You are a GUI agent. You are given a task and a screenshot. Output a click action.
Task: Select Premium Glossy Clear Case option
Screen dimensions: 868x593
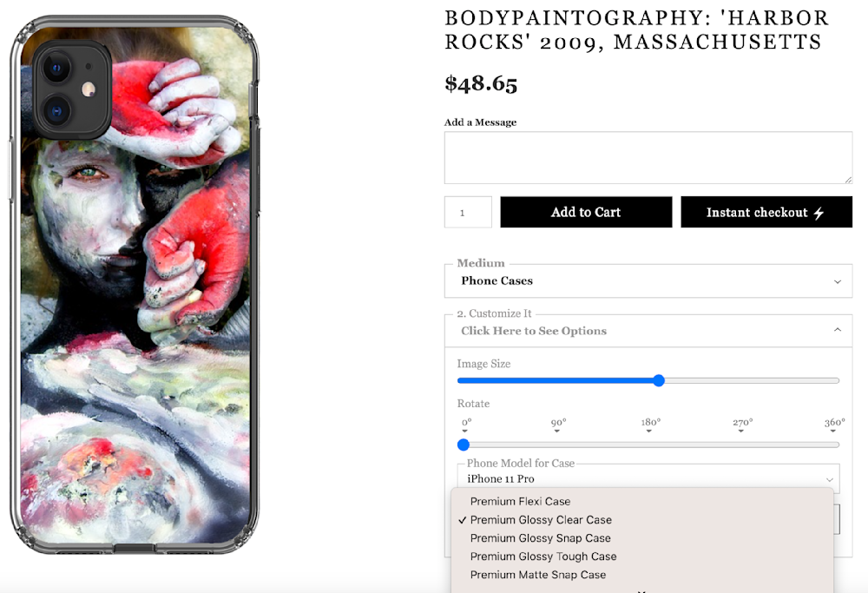[x=541, y=520]
